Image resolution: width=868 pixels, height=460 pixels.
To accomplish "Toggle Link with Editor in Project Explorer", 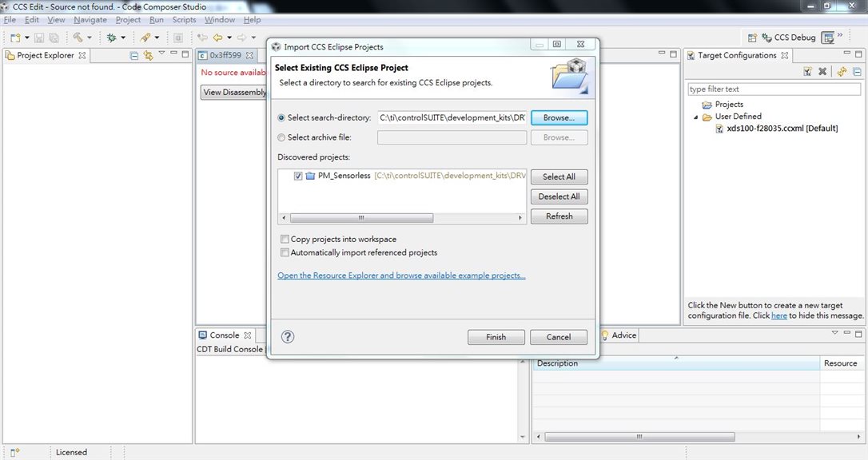I will (x=148, y=55).
